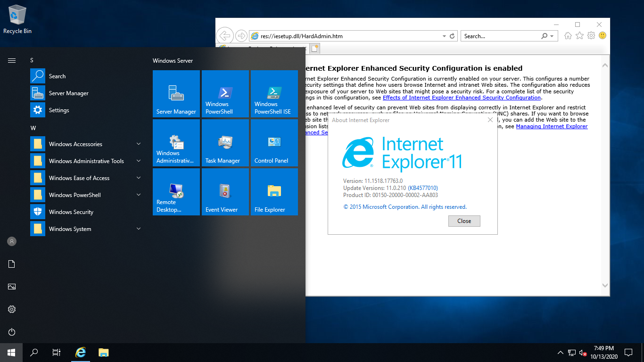Select Settings in the Start app list
The width and height of the screenshot is (644, 362).
pos(87,110)
